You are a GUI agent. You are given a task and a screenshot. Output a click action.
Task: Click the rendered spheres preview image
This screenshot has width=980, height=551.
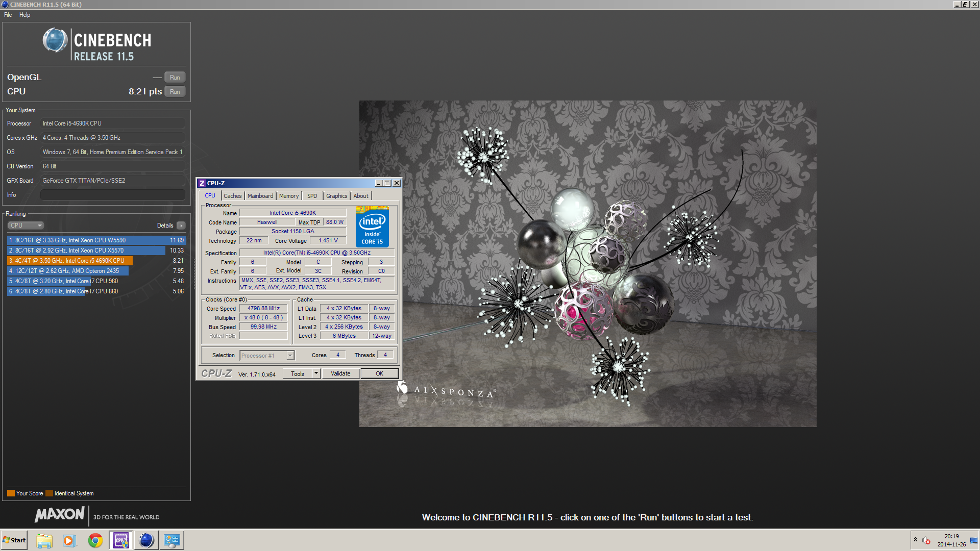tap(587, 263)
